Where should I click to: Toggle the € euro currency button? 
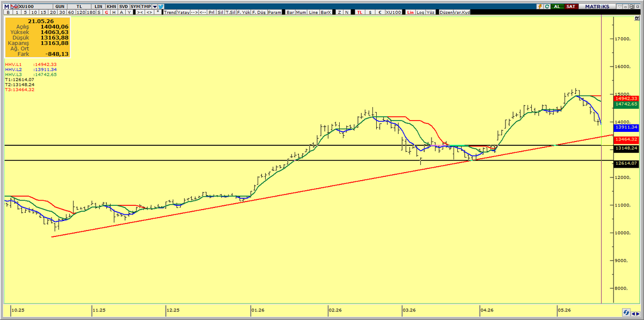click(x=380, y=12)
